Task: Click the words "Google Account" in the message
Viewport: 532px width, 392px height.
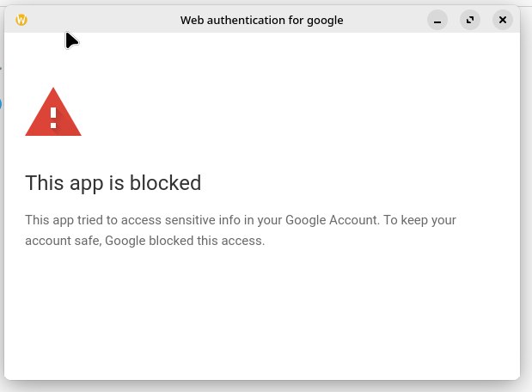Action: [x=330, y=220]
